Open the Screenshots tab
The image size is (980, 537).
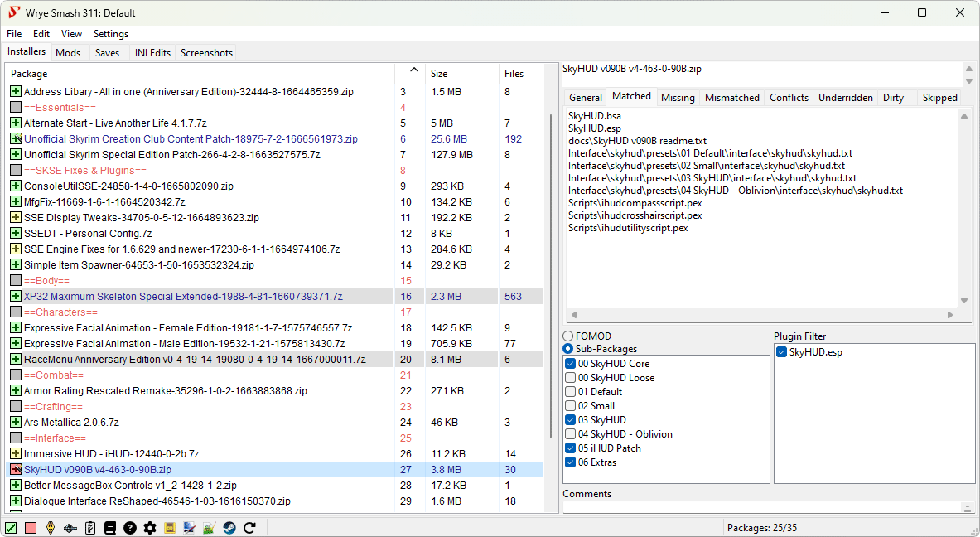206,53
